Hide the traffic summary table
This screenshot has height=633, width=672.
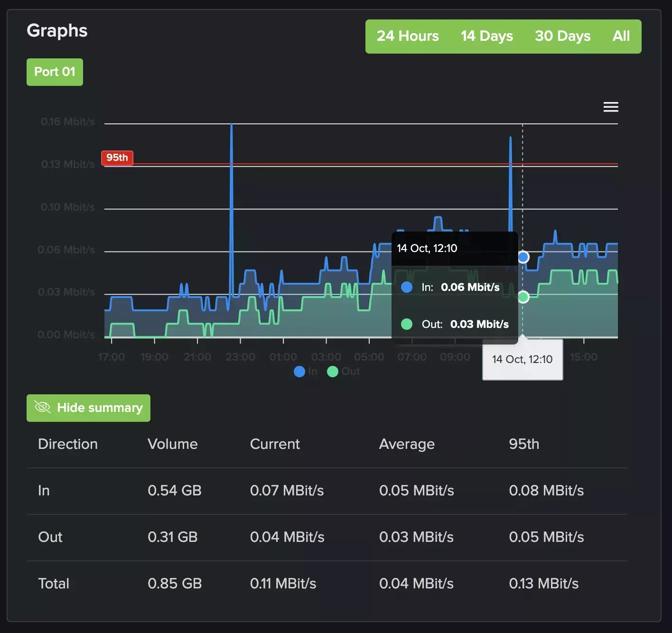pyautogui.click(x=88, y=408)
